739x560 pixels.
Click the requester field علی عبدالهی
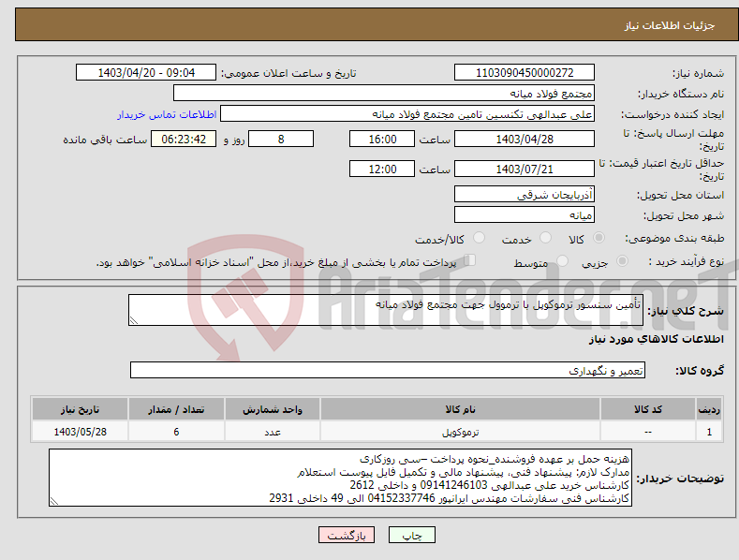click(407, 114)
